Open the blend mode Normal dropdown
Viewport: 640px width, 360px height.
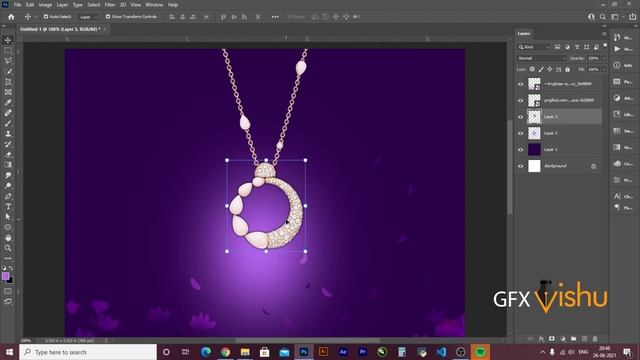click(x=542, y=58)
